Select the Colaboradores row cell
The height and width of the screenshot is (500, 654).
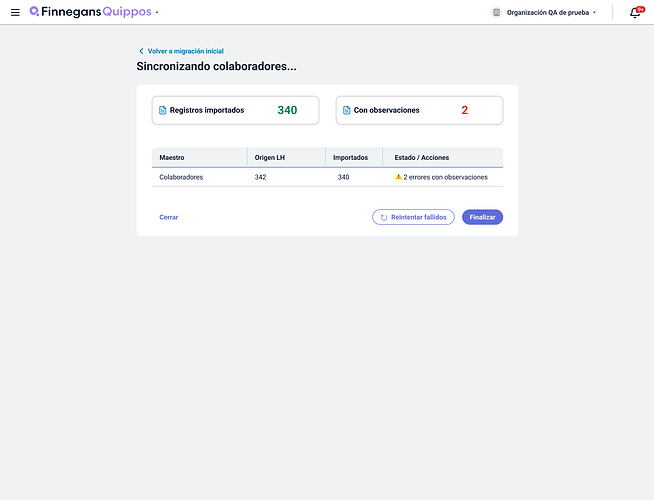tap(181, 177)
